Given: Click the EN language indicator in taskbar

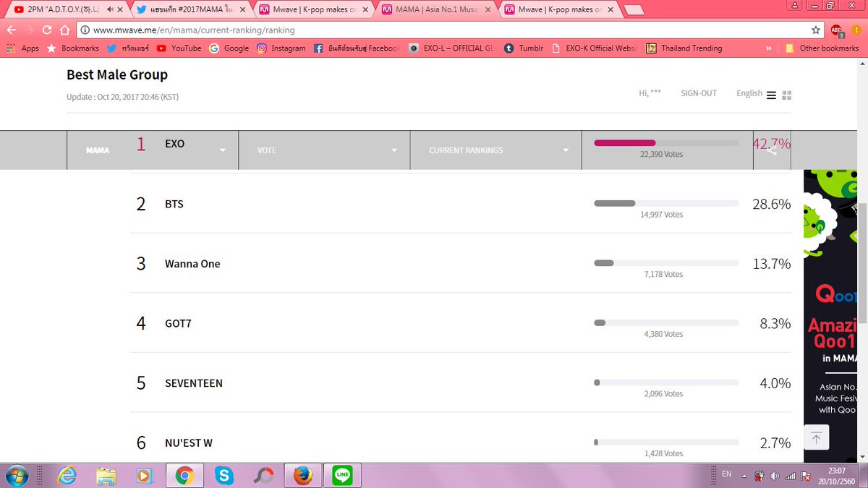Looking at the screenshot, I should click(x=726, y=474).
